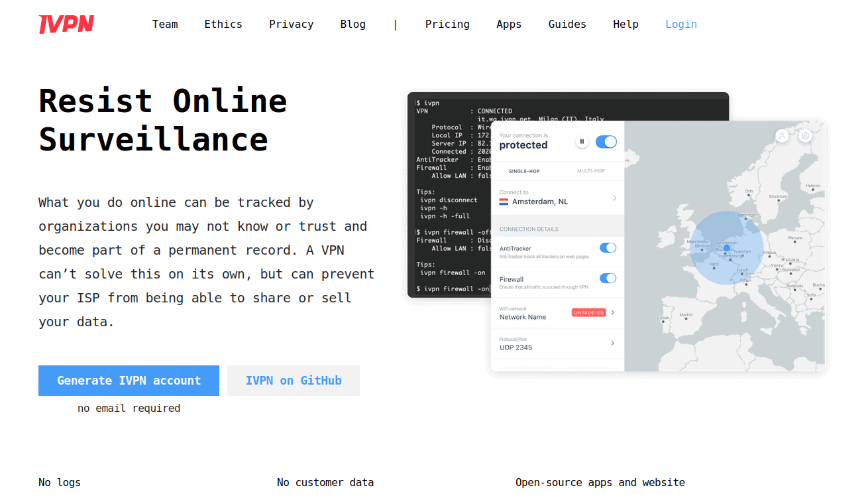Pause the VPN connection with the pause icon
Viewport: 868px width, 498px height.
582,141
